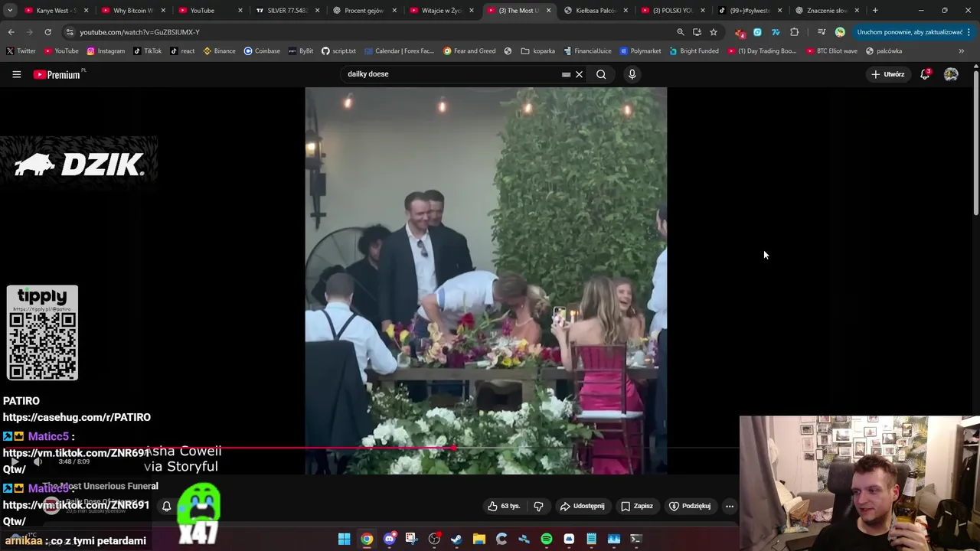Open the media controls icon in the Chrome toolbar
Screen dimensions: 980x551
822,32
